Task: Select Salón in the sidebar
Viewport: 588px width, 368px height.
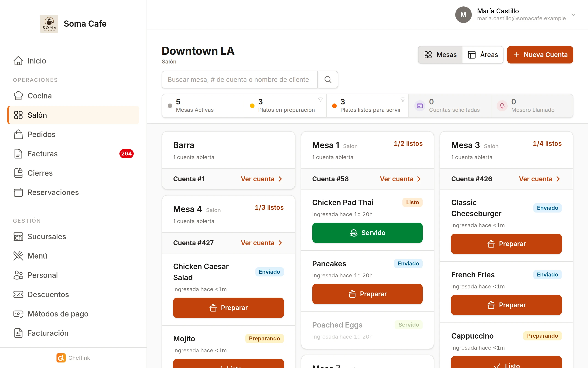Action: pos(73,115)
